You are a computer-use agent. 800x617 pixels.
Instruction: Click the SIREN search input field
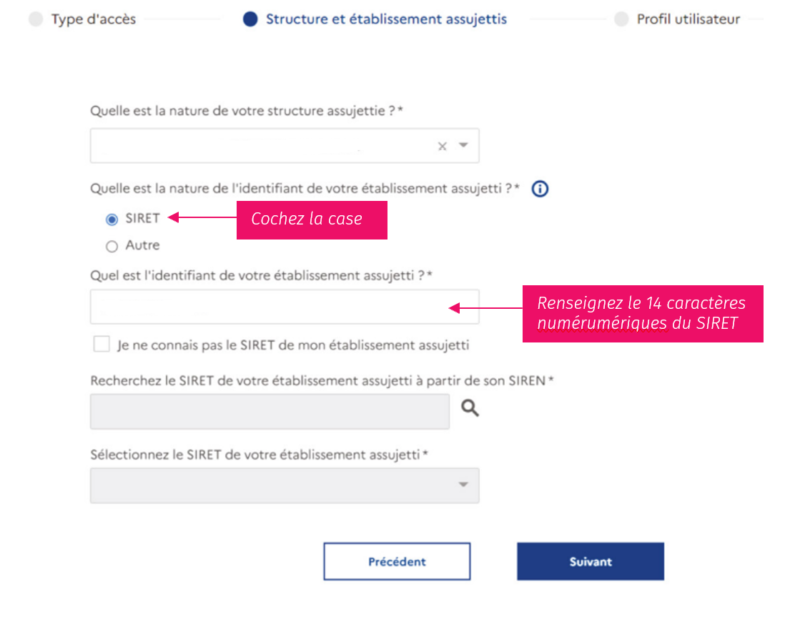coord(269,411)
